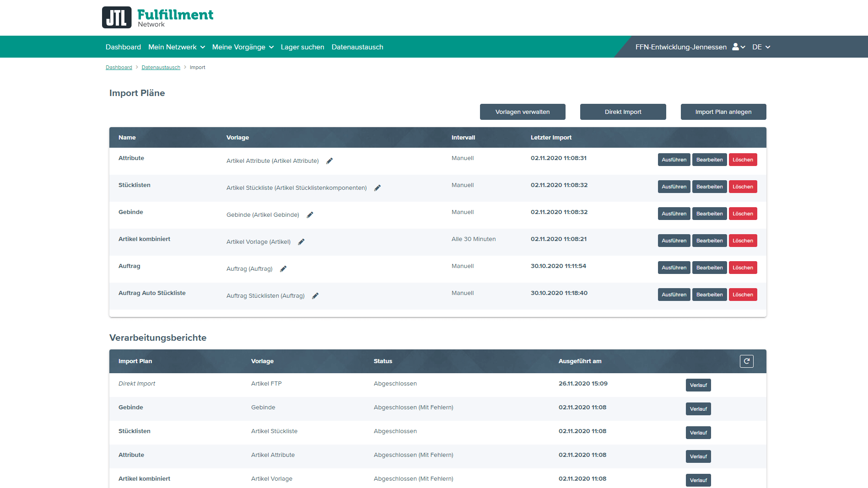Open the Meine Vorgänge dropdown menu

243,47
